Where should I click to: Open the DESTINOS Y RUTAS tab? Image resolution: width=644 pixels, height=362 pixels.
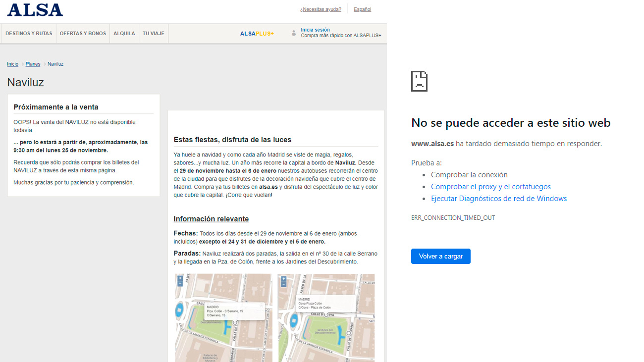click(x=28, y=33)
